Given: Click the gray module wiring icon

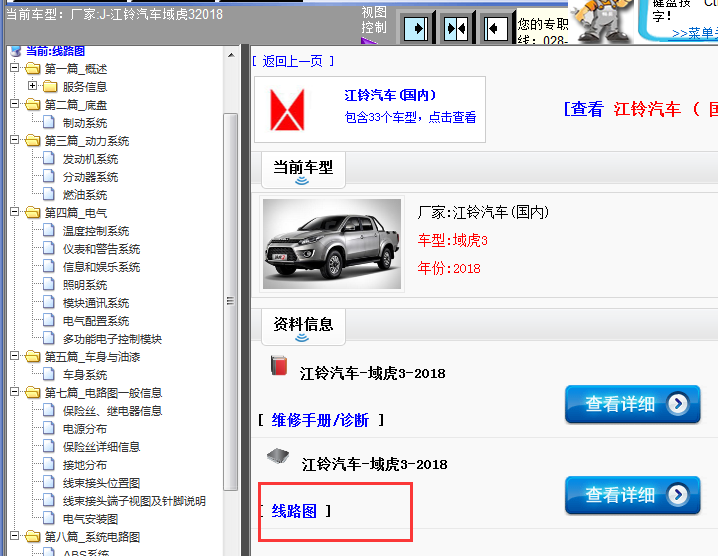Looking at the screenshot, I should (278, 456).
